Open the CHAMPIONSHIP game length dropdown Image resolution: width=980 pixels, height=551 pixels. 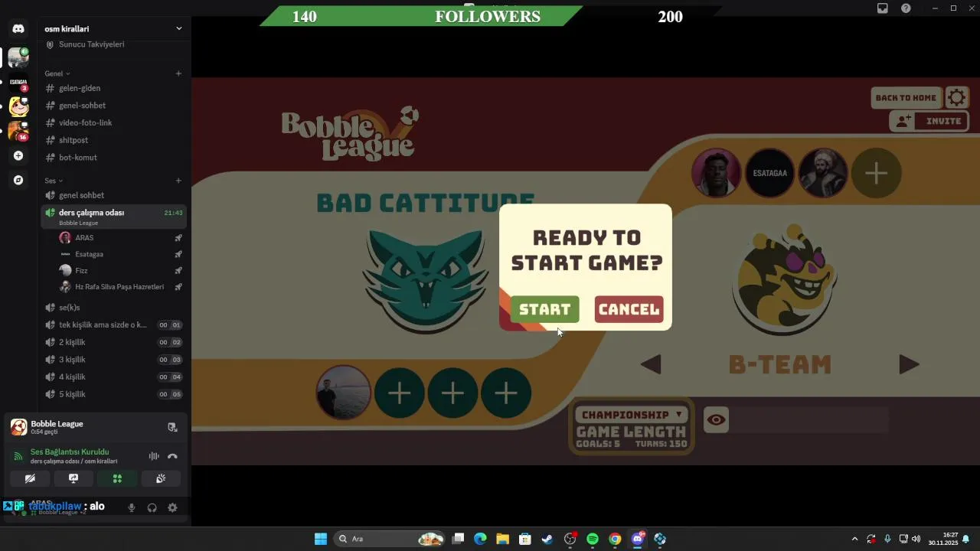point(632,415)
